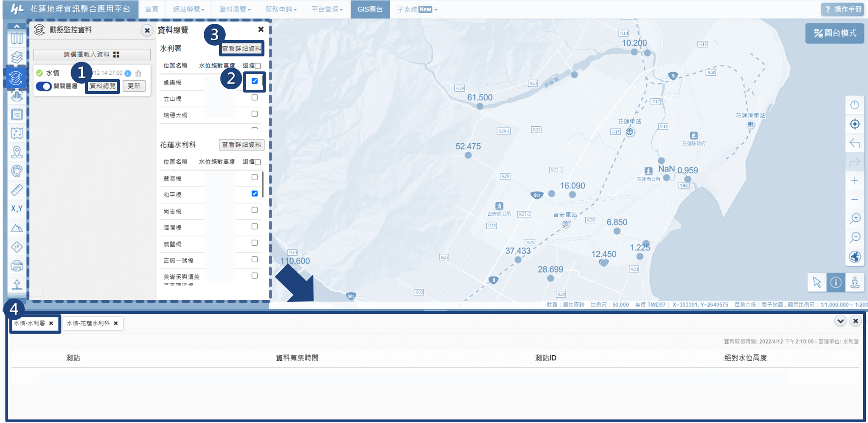Select the printer icon in left sidebar
This screenshot has height=423, width=868.
tap(17, 266)
